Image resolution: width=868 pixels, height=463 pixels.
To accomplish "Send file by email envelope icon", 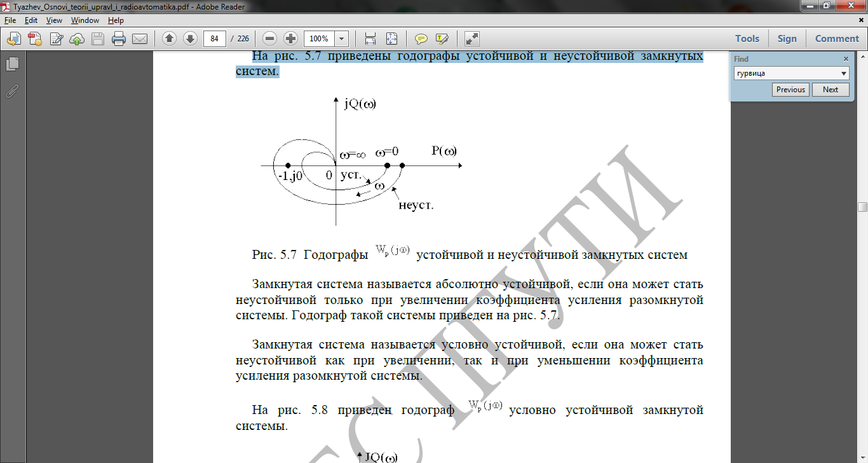I will point(140,39).
